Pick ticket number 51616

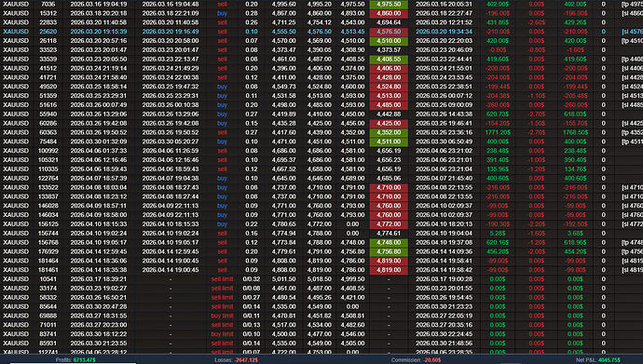[48, 105]
